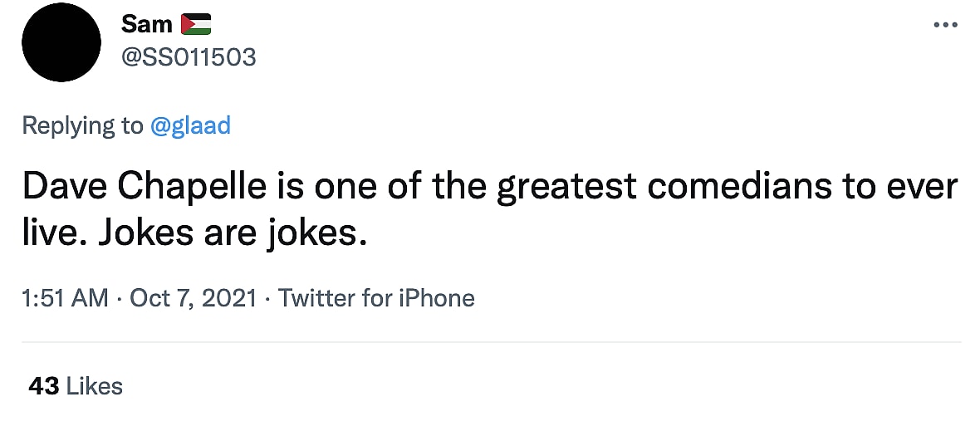Click the @SS011503 username handle
The height and width of the screenshot is (426, 980).
point(189,56)
